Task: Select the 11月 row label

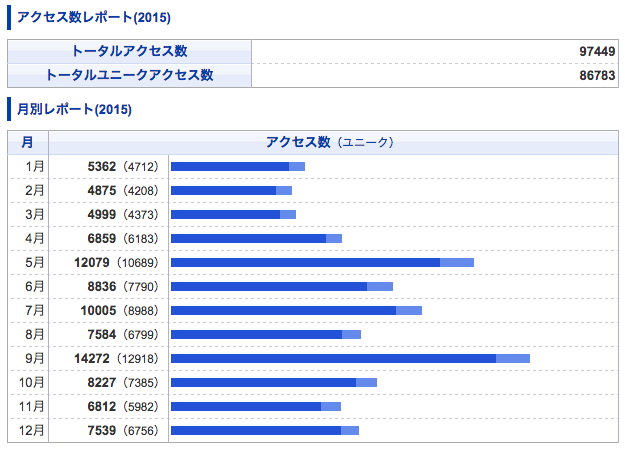Action: coord(31,406)
